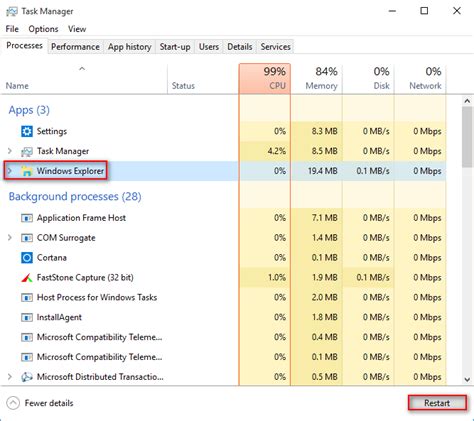Click the vertical scrollbar thumb

467,137
